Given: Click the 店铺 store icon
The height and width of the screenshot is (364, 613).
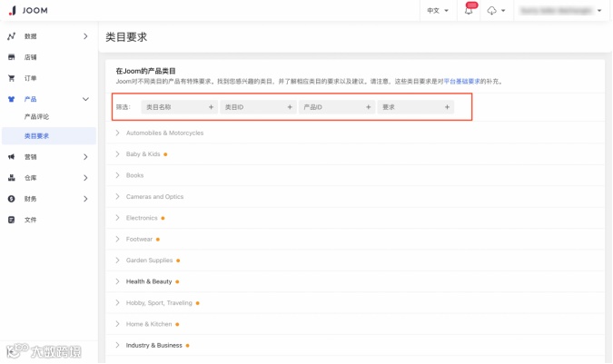Looking at the screenshot, I should (x=11, y=57).
